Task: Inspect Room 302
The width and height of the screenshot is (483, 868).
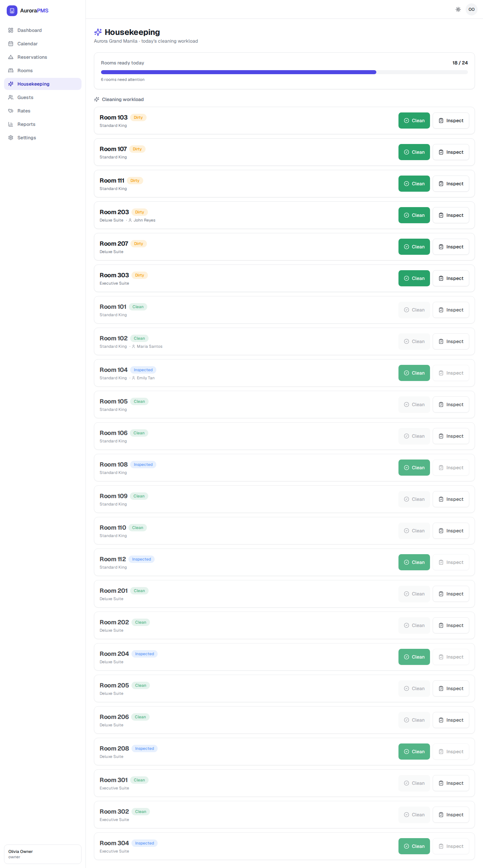Action: (x=451, y=815)
